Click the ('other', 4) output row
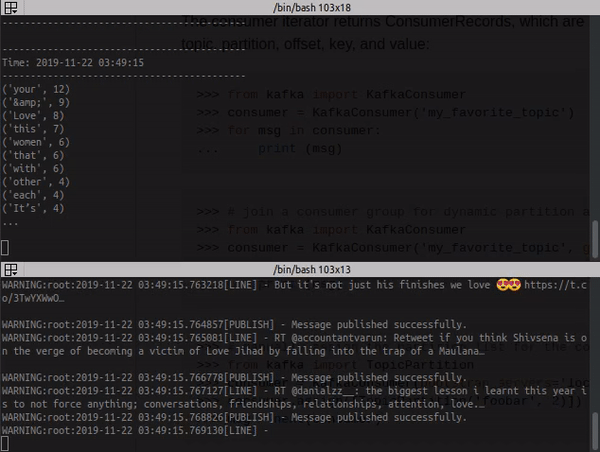Image resolution: width=600 pixels, height=452 pixels. (x=36, y=182)
